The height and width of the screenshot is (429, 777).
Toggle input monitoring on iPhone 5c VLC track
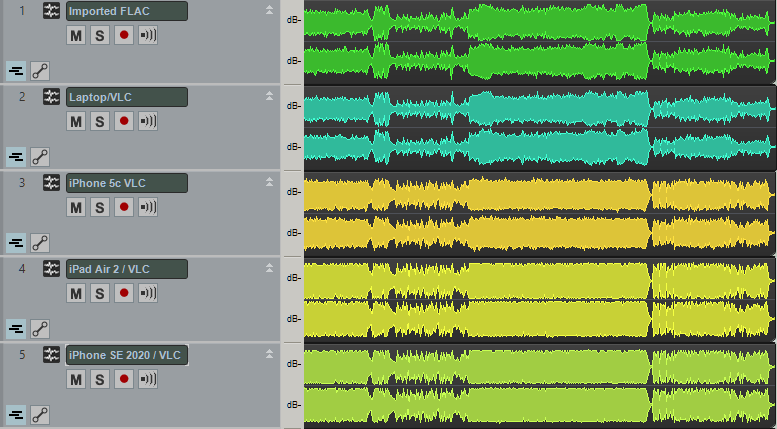(x=148, y=207)
